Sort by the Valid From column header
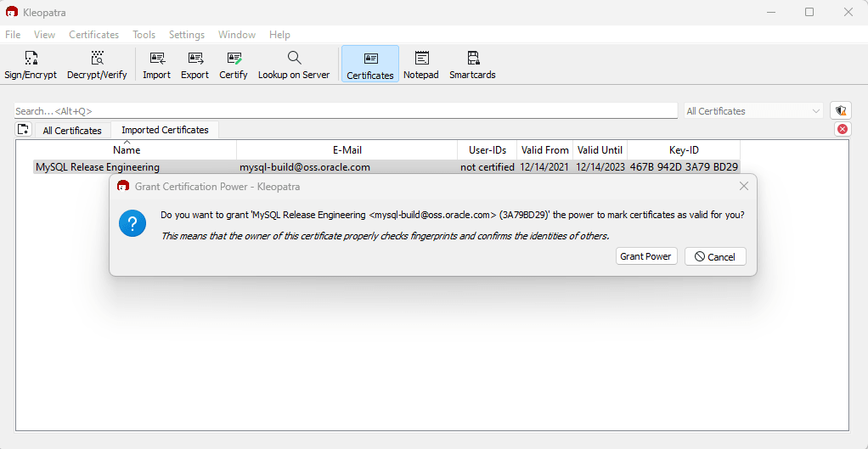This screenshot has height=449, width=868. pos(544,150)
